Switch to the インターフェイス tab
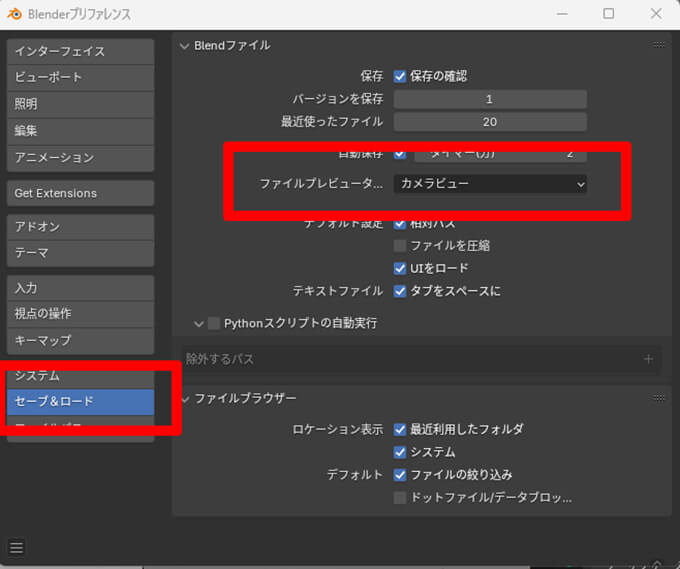680x569 pixels. (x=80, y=51)
